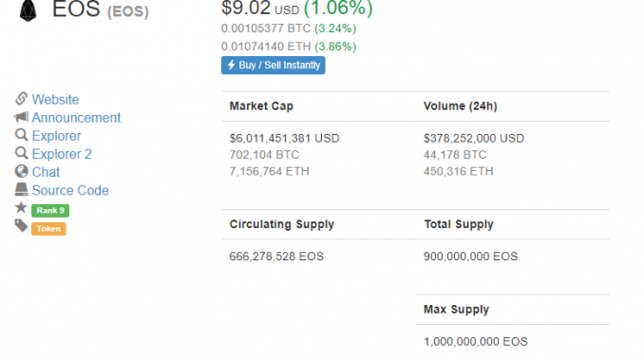Click the EOS coin logo icon
The image size is (644, 362).
pos(28,10)
